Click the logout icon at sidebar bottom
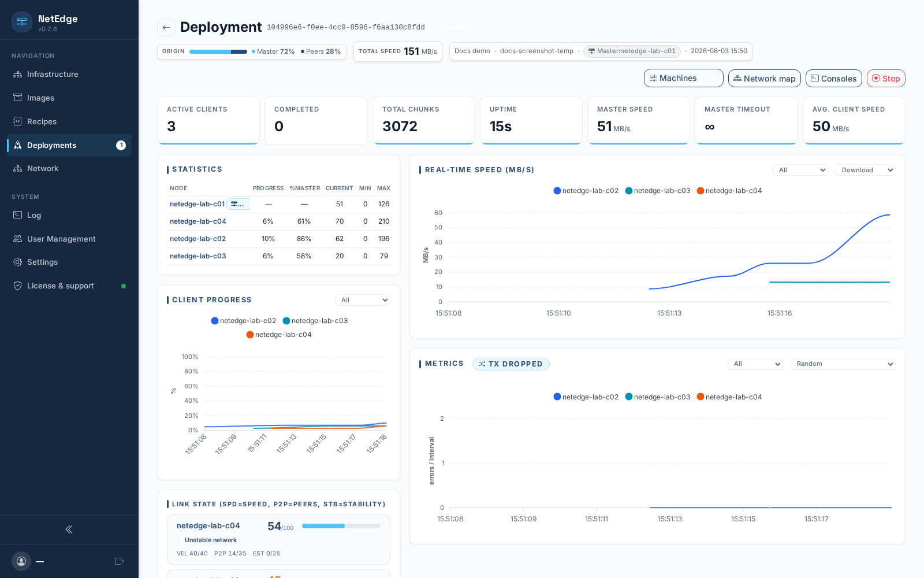Viewport: 924px width, 578px height. click(120, 561)
